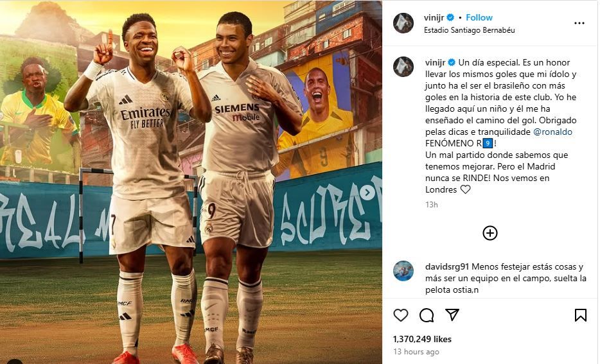Open vinijr username in the caption

[435, 62]
